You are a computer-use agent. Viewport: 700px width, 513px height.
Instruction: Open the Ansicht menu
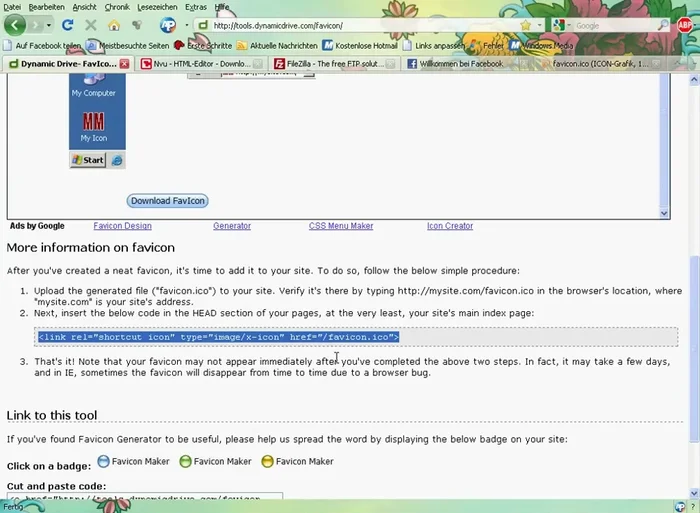pyautogui.click(x=84, y=7)
